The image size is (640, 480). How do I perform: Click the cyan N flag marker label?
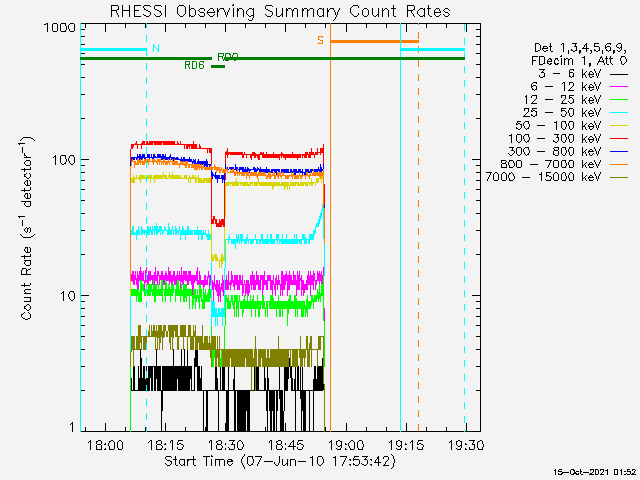pyautogui.click(x=155, y=47)
